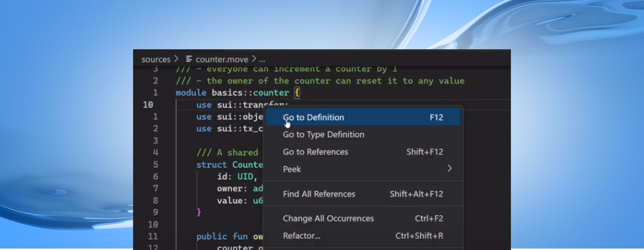
Task: Open the Peek submenu entry
Action: tap(292, 169)
